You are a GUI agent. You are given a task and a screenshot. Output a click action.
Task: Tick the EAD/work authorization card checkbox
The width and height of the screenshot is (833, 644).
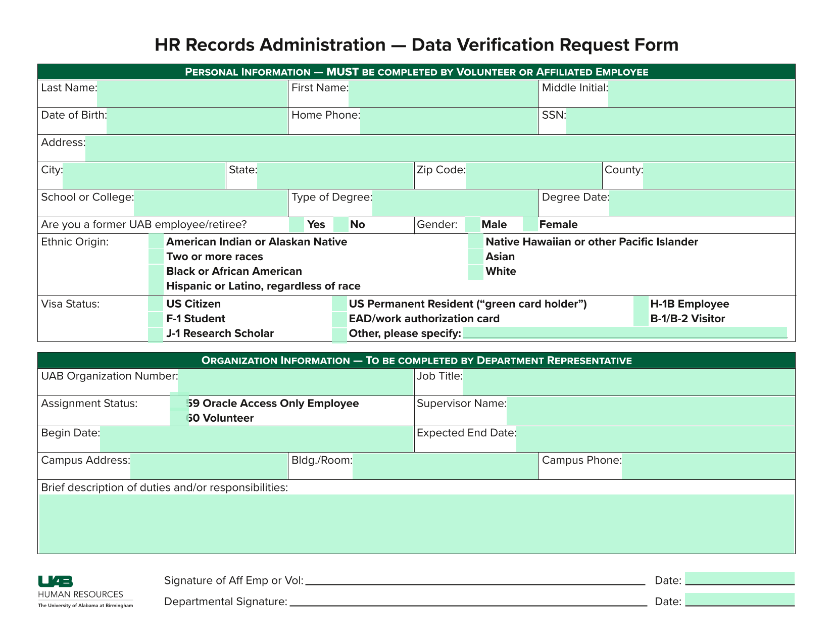tap(339, 319)
